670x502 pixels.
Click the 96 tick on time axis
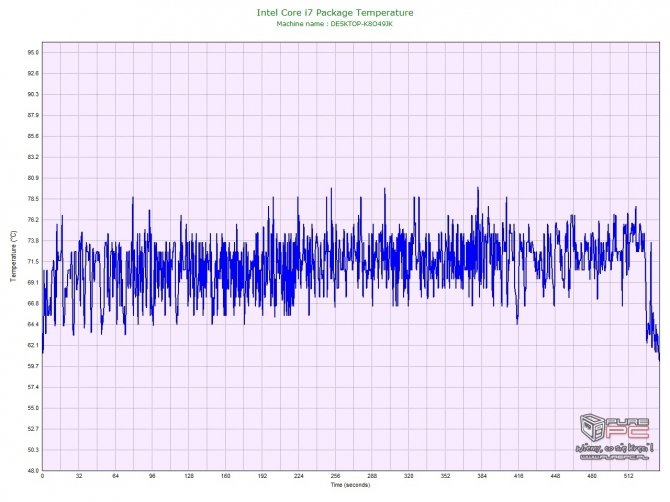click(x=152, y=476)
